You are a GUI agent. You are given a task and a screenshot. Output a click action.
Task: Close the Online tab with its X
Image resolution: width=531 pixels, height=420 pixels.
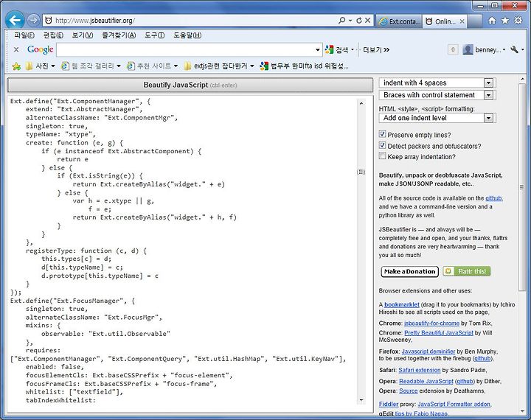coord(462,21)
